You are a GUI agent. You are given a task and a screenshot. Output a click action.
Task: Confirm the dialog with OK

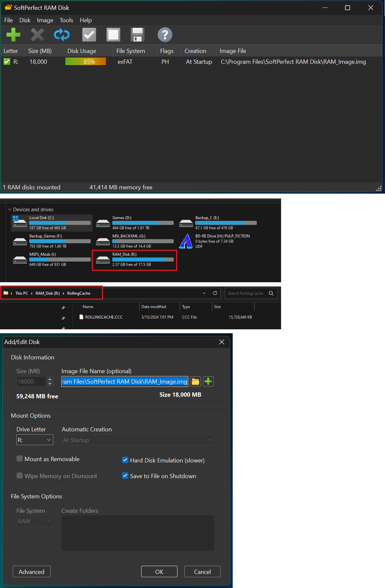point(159,572)
